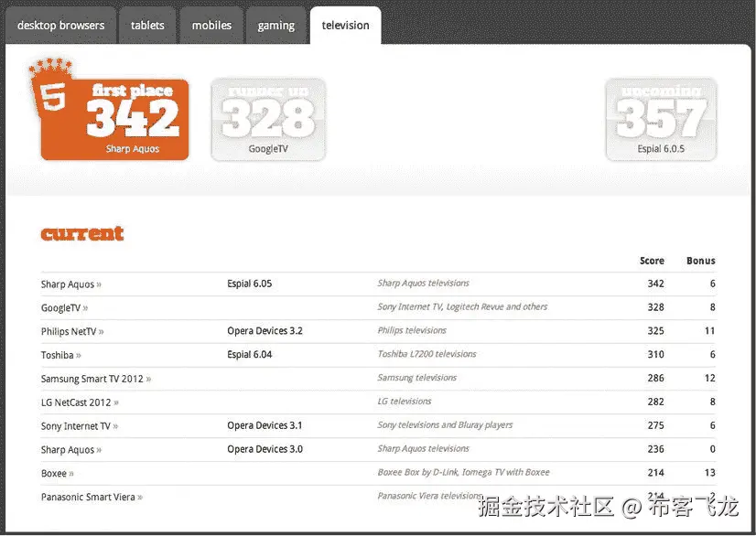Viewport: 756px width, 536px height.
Task: Click the 'Espial 6.04' cell
Action: coord(250,355)
